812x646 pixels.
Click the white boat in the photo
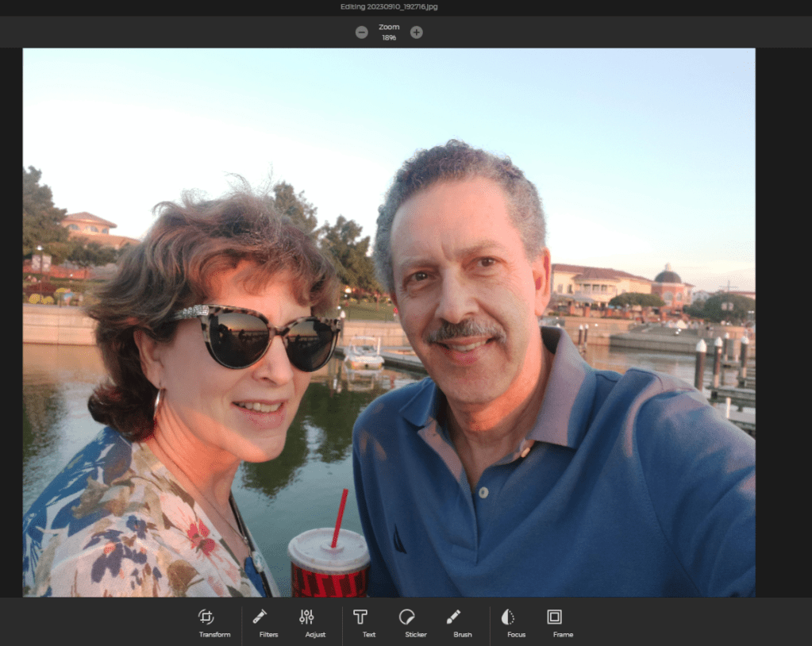tap(364, 353)
